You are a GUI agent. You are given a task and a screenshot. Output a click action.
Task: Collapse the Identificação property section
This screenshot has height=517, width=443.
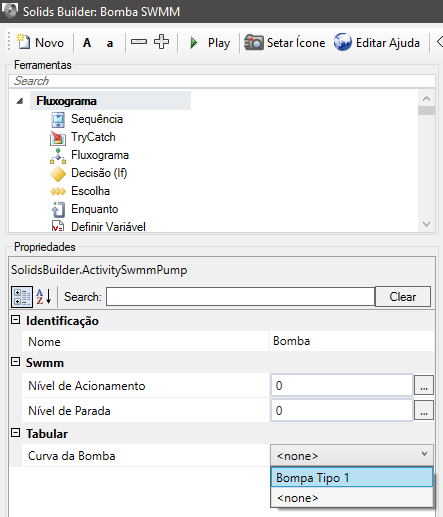pyautogui.click(x=15, y=320)
